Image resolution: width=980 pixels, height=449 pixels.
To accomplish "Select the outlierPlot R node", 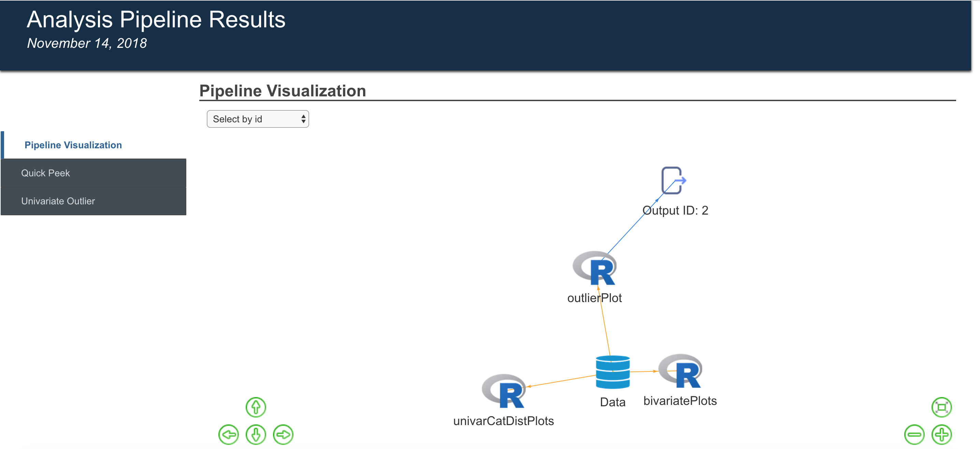I will (x=595, y=268).
